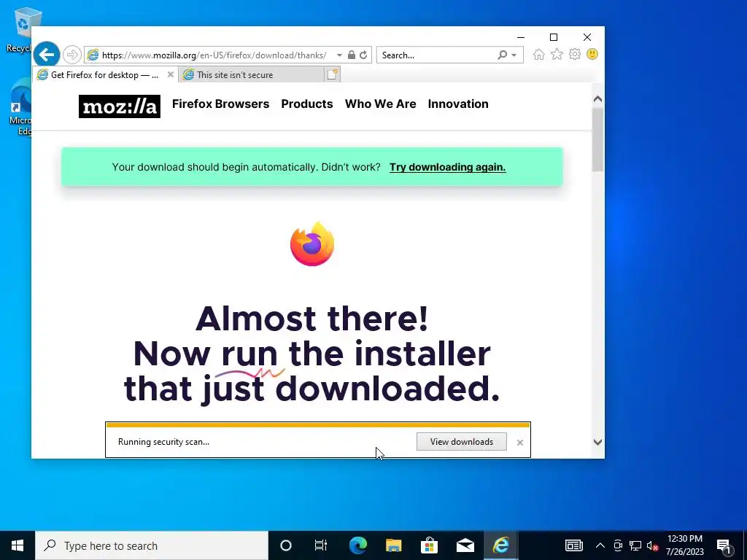Click the forward navigation arrow

point(72,55)
